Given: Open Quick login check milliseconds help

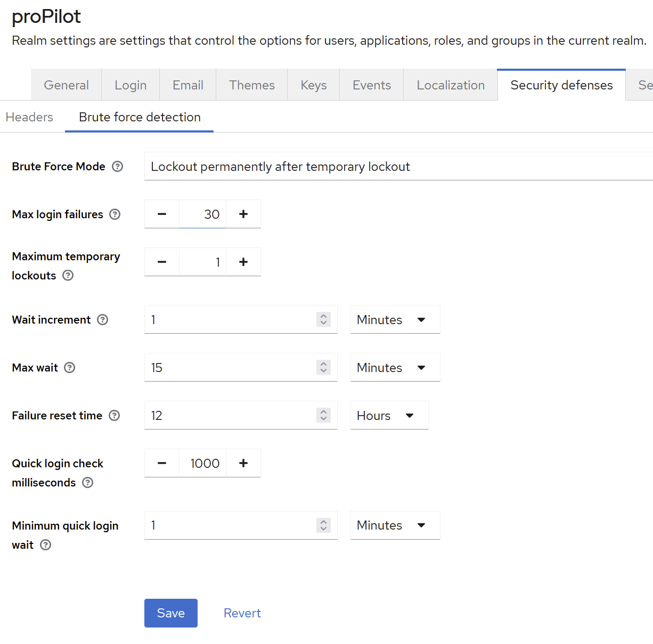Looking at the screenshot, I should 88,483.
